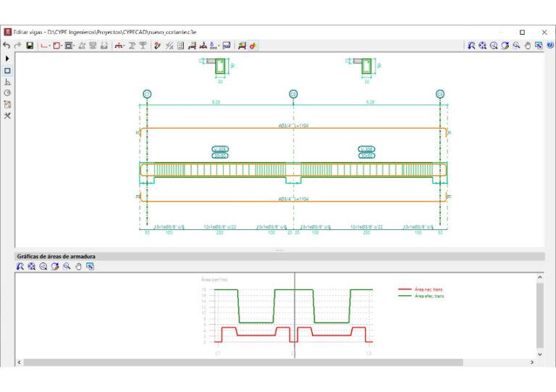Click the gray T-section icon
This screenshot has height=392, width=556.
[143, 46]
